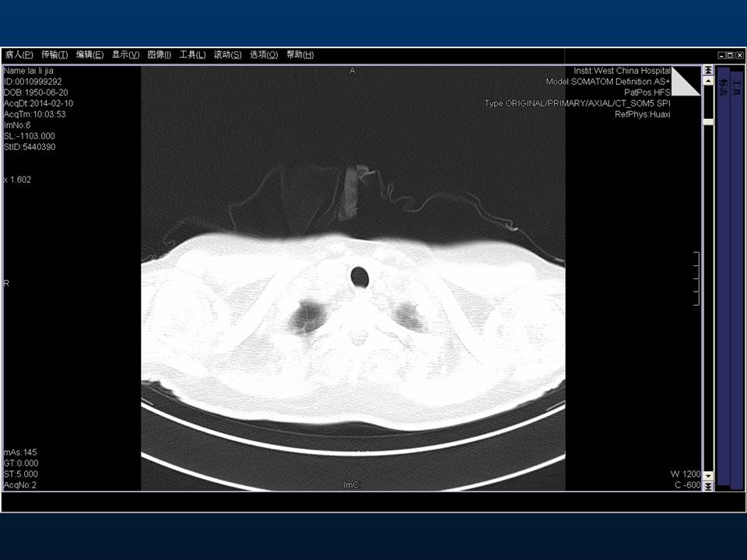The height and width of the screenshot is (560, 747).
Task: Open the 传输(T) transfer menu
Action: coord(54,55)
